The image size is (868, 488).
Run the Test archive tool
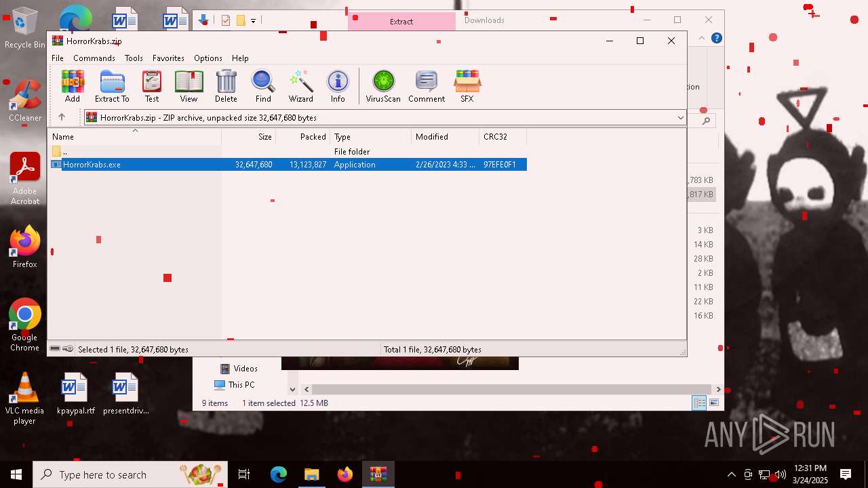(152, 86)
